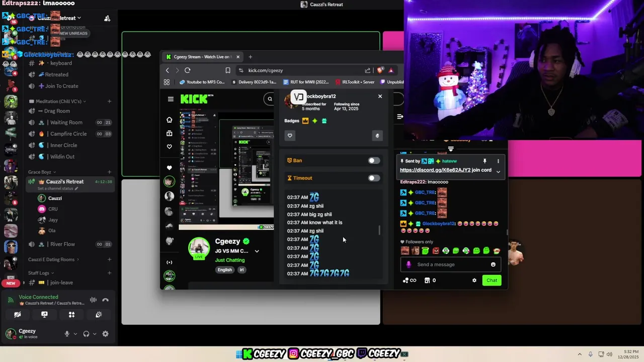Screen dimensions: 644x362
Task: Open pinned message three-dot options
Action: tap(498, 161)
